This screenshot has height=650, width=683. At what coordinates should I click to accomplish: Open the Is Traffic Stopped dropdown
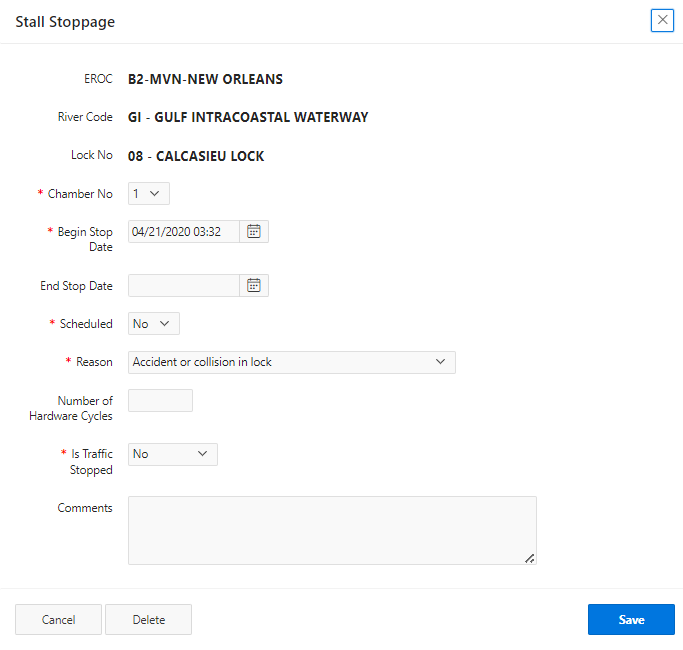coord(172,454)
